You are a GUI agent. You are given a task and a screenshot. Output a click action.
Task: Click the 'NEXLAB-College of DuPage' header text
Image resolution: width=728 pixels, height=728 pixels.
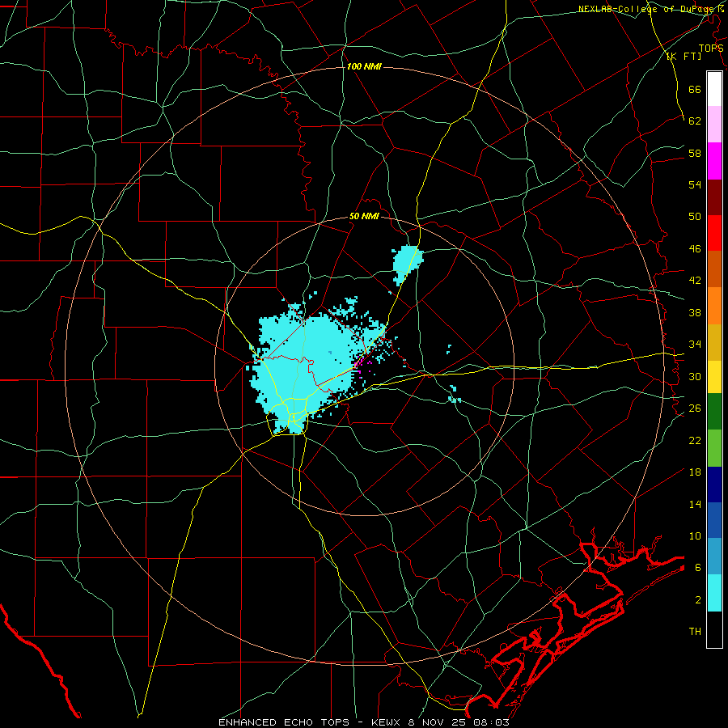(x=646, y=9)
